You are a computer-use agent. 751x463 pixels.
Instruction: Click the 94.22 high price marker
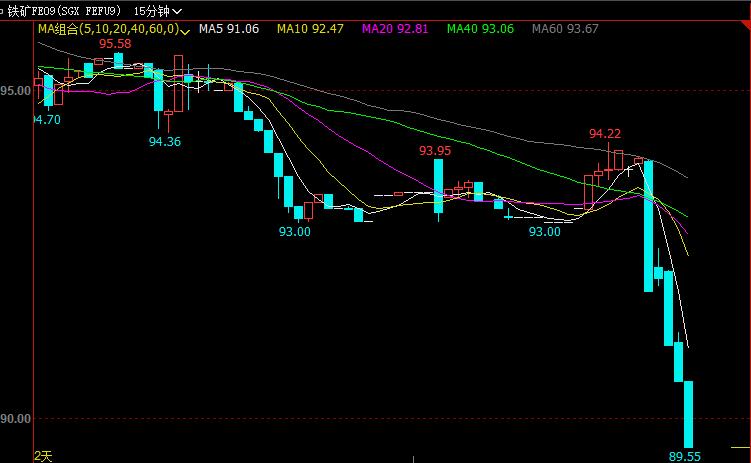pyautogui.click(x=604, y=133)
